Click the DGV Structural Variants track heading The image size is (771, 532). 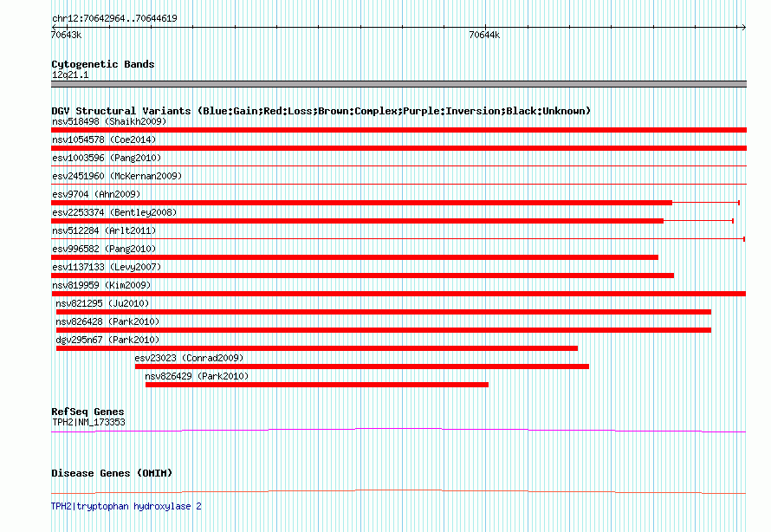tap(321, 111)
